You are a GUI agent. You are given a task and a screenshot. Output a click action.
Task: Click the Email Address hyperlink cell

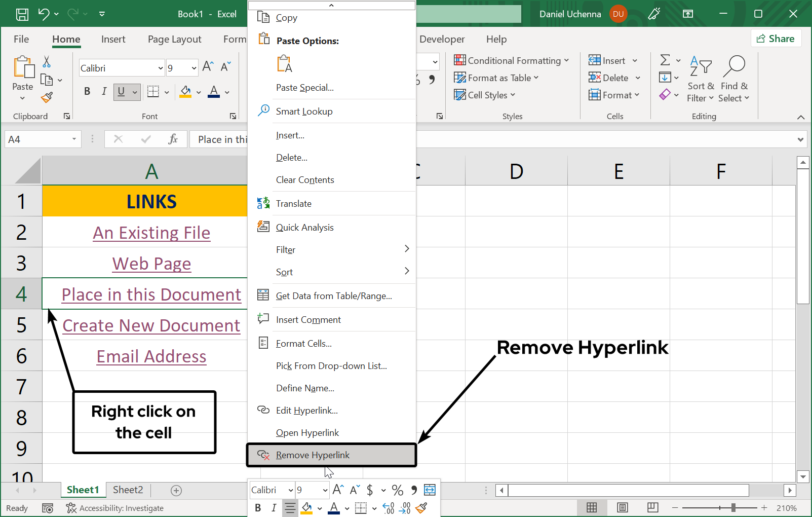click(x=151, y=356)
